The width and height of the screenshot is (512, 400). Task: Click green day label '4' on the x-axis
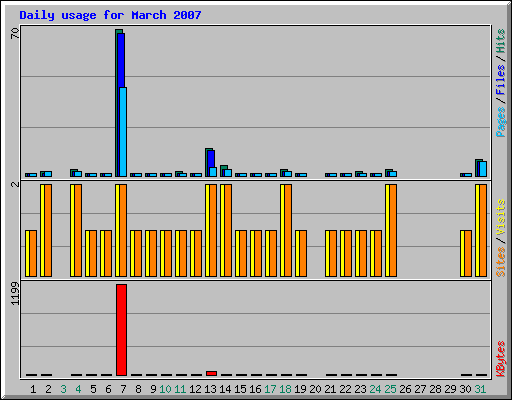(x=78, y=389)
